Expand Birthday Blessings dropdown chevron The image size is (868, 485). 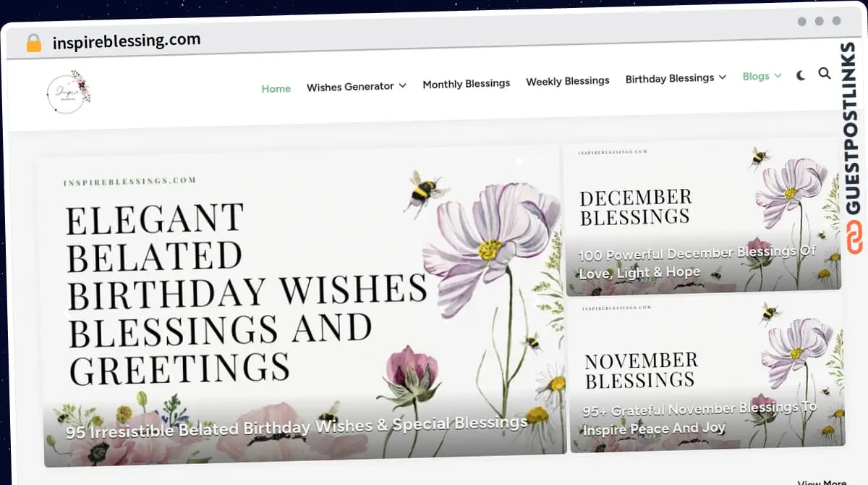722,77
